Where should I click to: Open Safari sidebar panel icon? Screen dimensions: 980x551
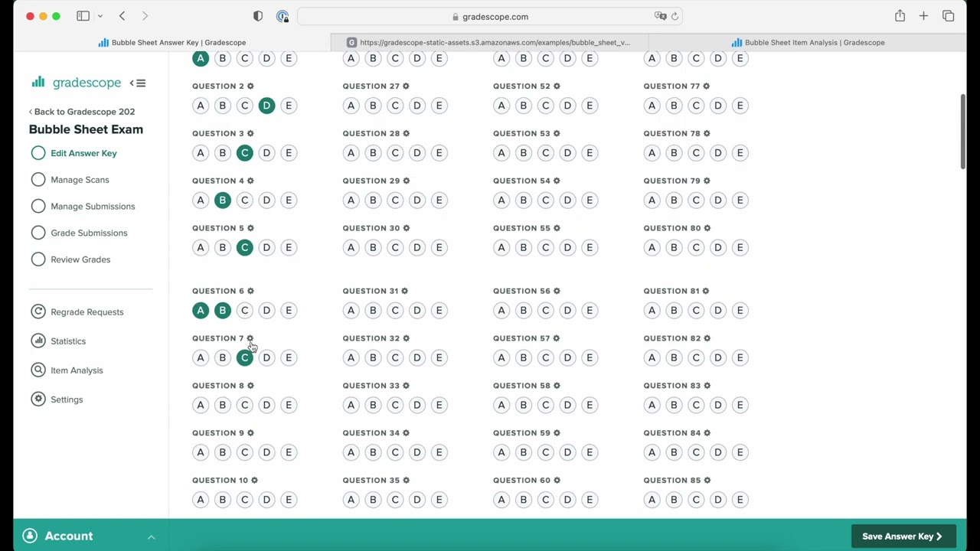[x=83, y=16]
